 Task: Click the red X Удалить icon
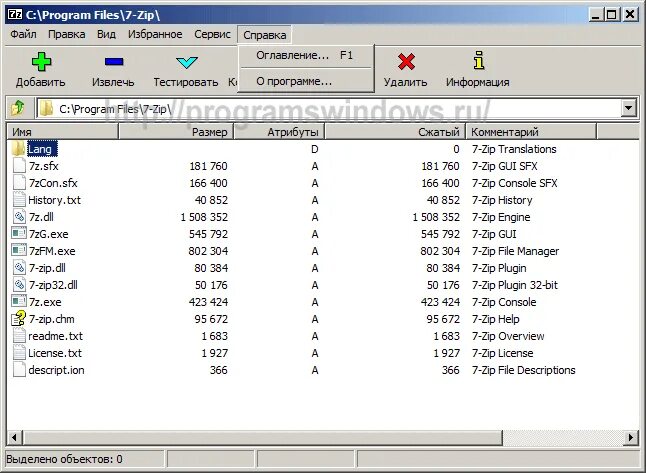coord(406,61)
